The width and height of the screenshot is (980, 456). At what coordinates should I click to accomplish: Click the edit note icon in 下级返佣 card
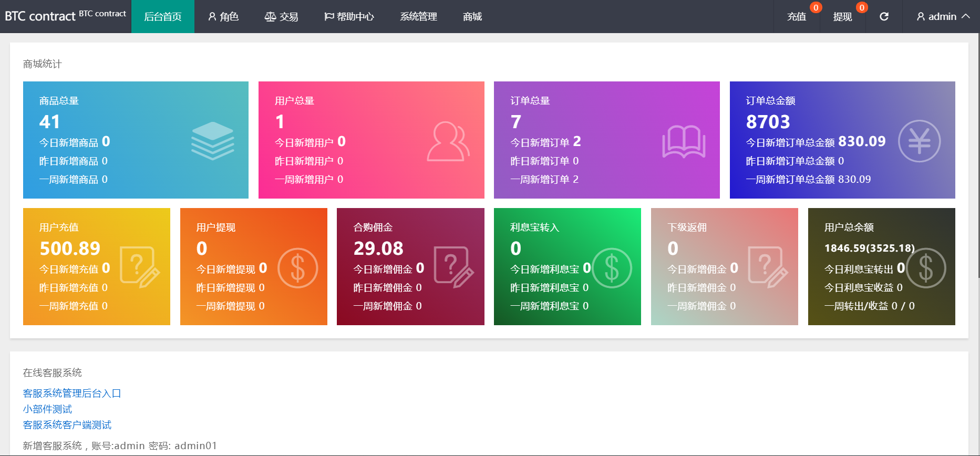[768, 267]
